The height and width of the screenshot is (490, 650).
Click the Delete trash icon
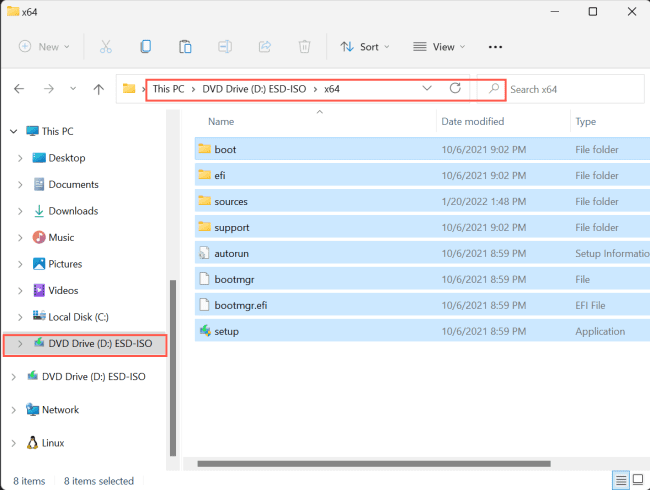pos(304,47)
